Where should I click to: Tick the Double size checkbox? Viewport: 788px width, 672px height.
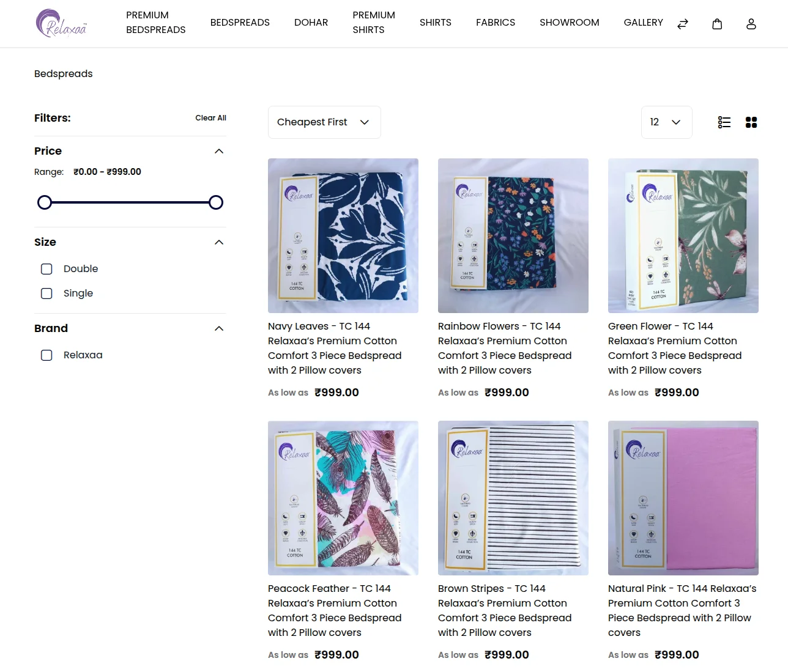(x=46, y=269)
